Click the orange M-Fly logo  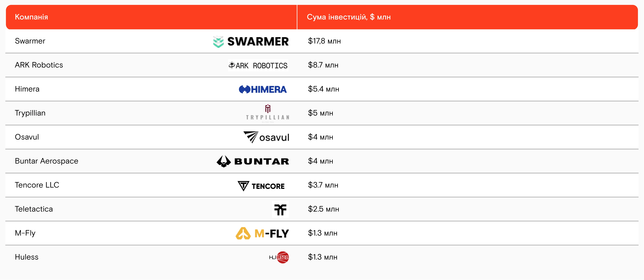(x=262, y=233)
